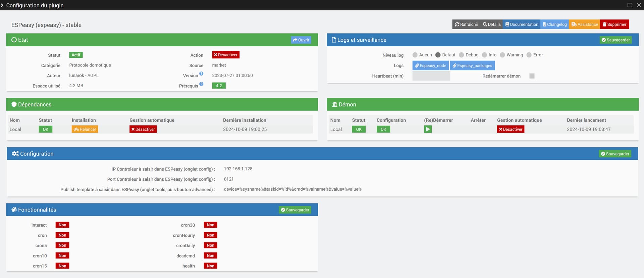Click the cron5 Non badge
This screenshot has width=644, height=278.
(x=62, y=245)
